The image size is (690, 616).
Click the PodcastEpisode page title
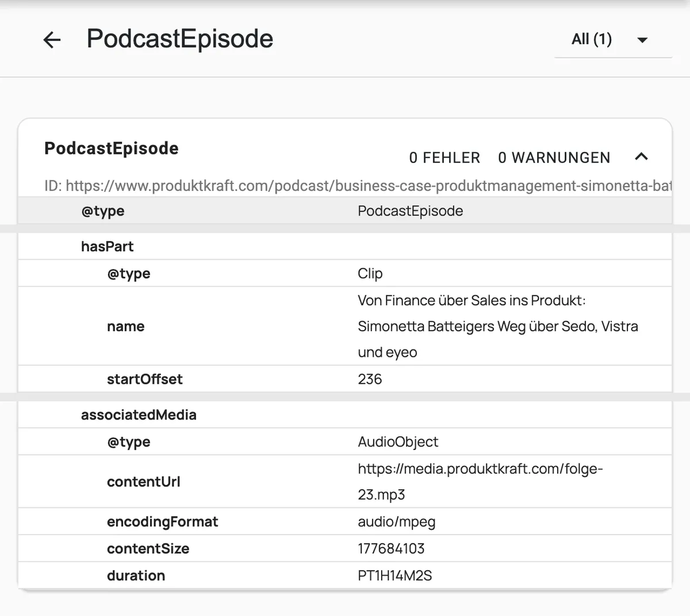tap(180, 39)
